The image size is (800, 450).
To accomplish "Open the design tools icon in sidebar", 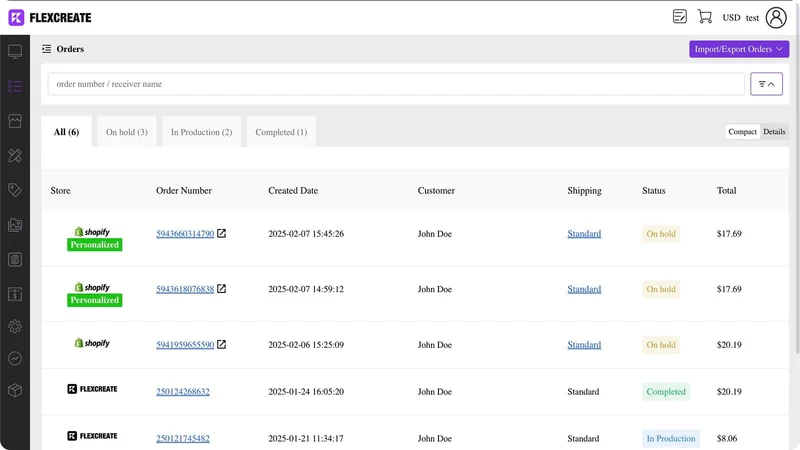I will point(15,156).
